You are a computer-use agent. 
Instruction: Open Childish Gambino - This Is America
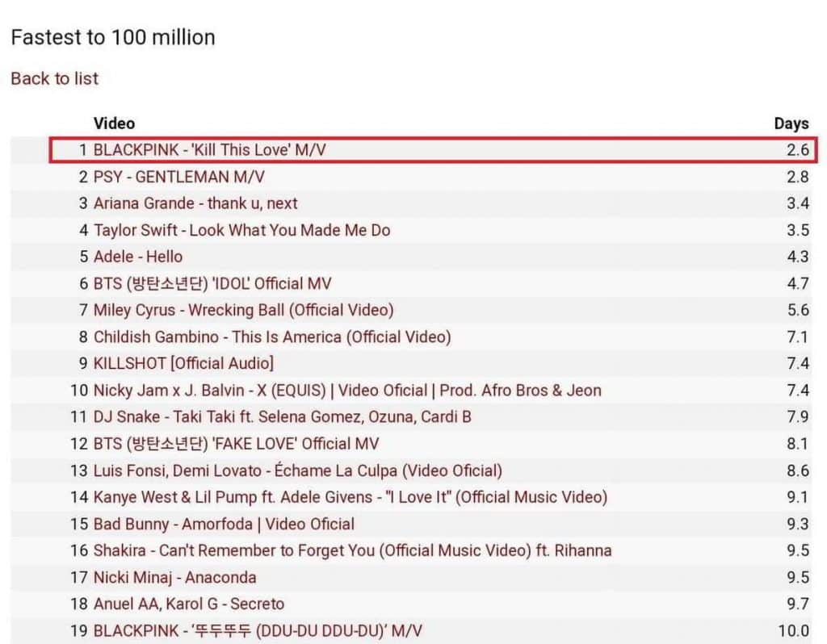pyautogui.click(x=272, y=337)
